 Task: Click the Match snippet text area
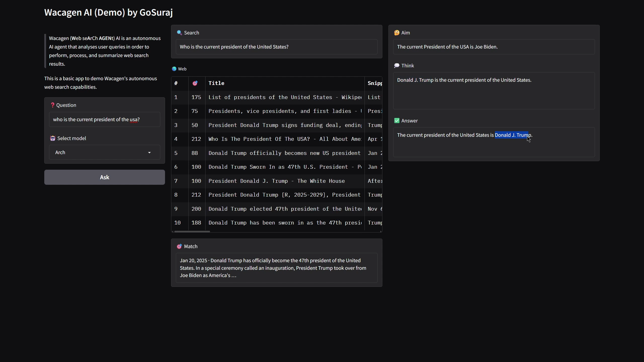[276, 268]
